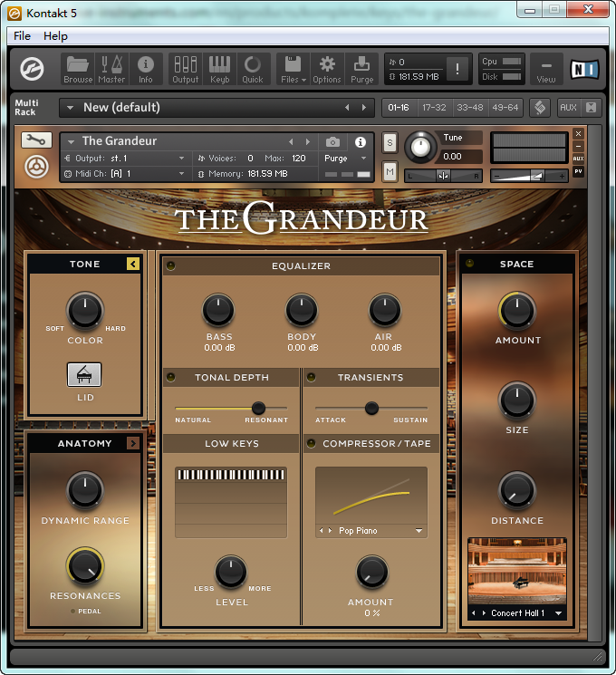
Task: Open the Help menu
Action: pyautogui.click(x=55, y=36)
